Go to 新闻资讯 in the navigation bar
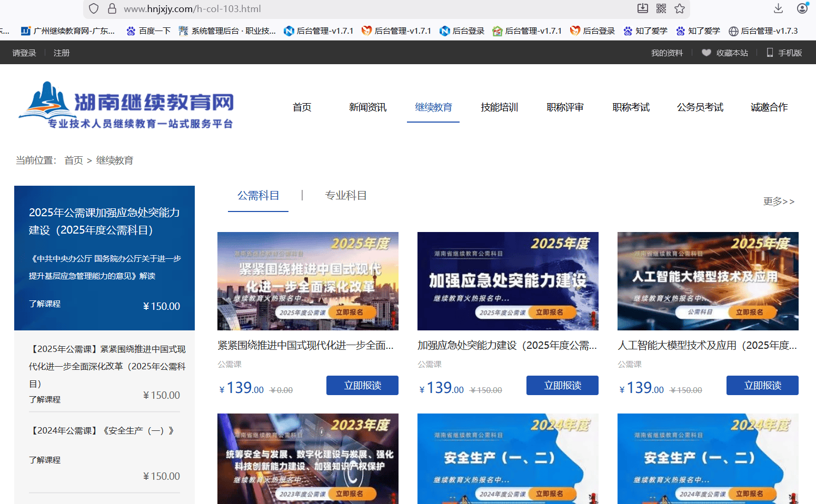816x504 pixels. 367,107
